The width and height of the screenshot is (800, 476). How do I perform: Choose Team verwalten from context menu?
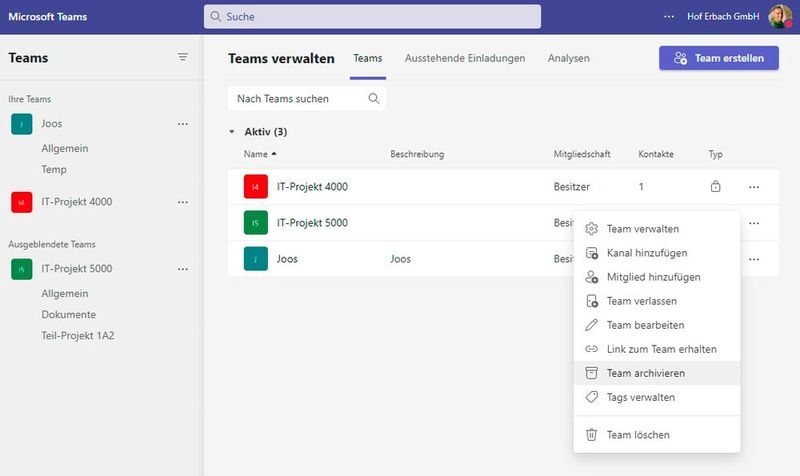[x=657, y=229]
